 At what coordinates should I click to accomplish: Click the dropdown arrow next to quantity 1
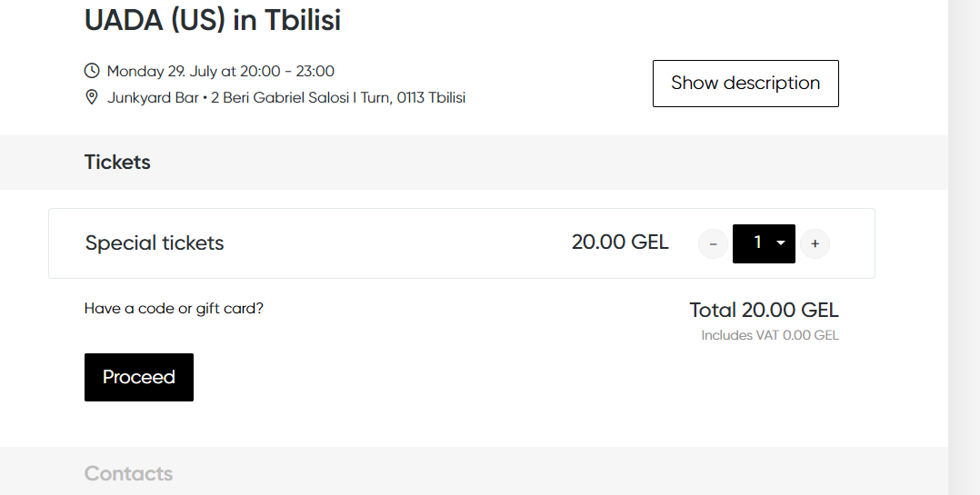click(x=781, y=243)
